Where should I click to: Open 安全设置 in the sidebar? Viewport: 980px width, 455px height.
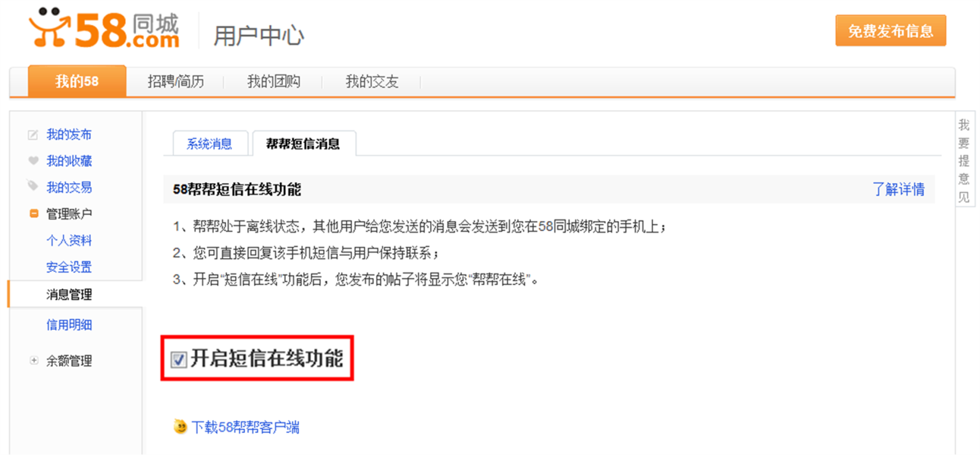click(x=69, y=267)
